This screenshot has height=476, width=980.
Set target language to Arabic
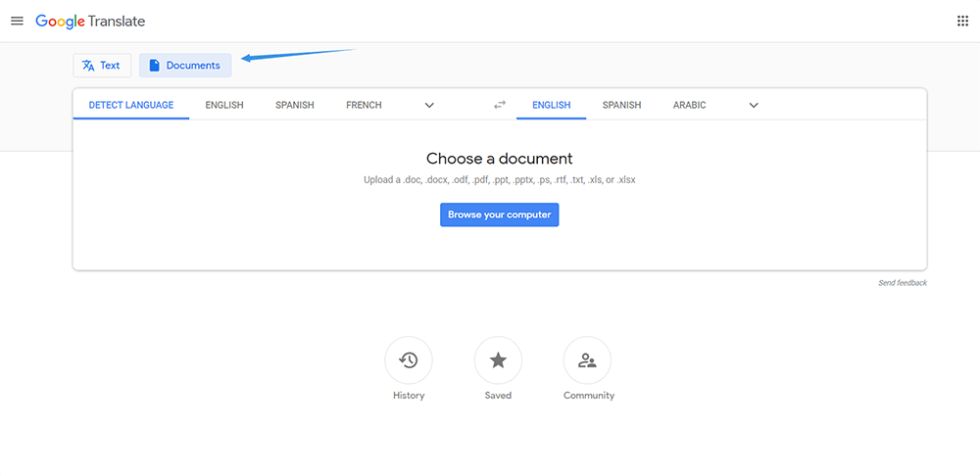(x=689, y=105)
